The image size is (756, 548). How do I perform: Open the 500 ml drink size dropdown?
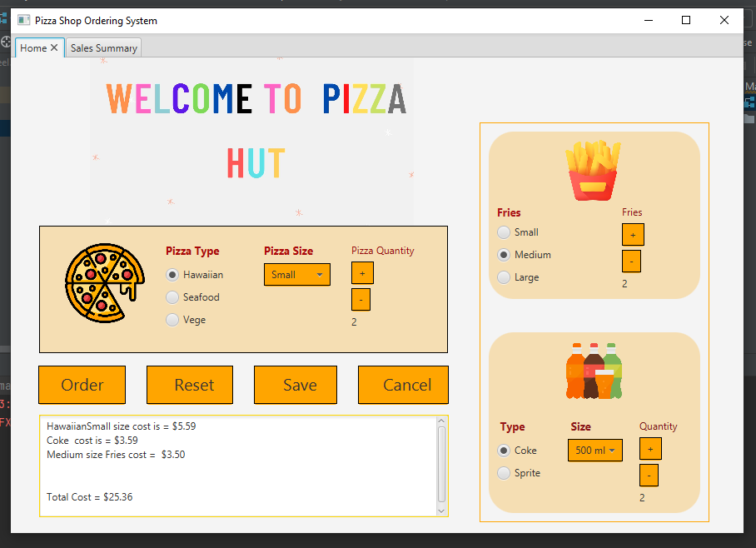[595, 450]
